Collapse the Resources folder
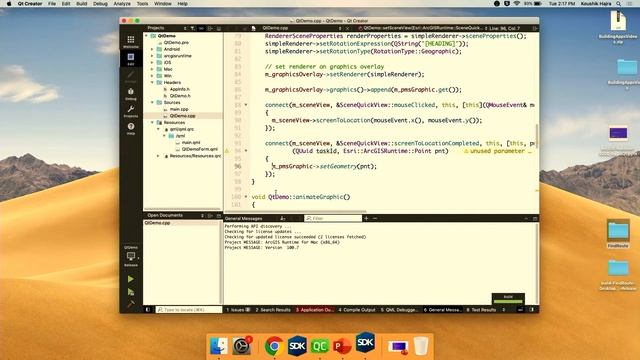Screen dimensions: 640x360 (x=153, y=122)
